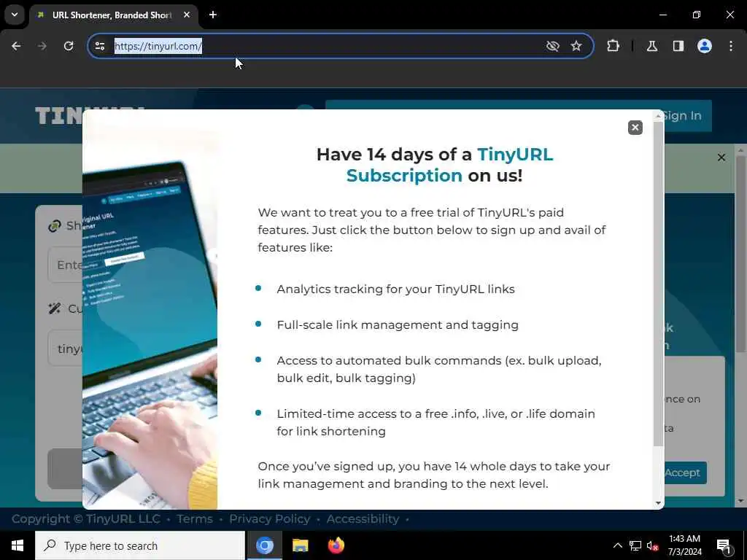This screenshot has height=560, width=747.
Task: Click the page's vertical scrollbar thumb
Action: pyautogui.click(x=741, y=254)
